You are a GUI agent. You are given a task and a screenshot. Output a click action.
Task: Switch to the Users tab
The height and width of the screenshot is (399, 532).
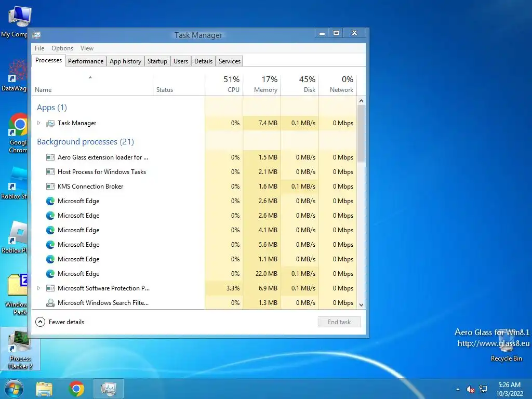click(x=181, y=61)
